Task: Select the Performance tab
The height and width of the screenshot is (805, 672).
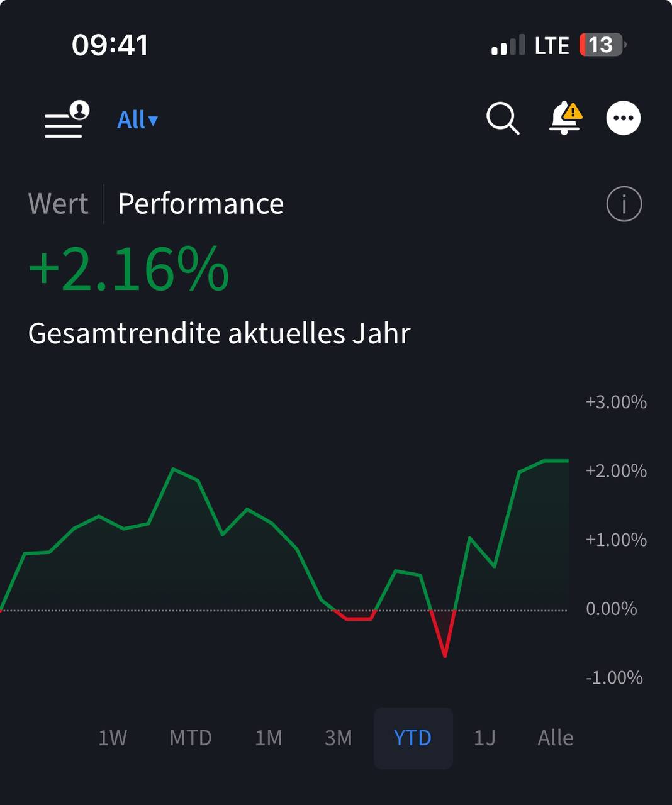Action: [201, 204]
